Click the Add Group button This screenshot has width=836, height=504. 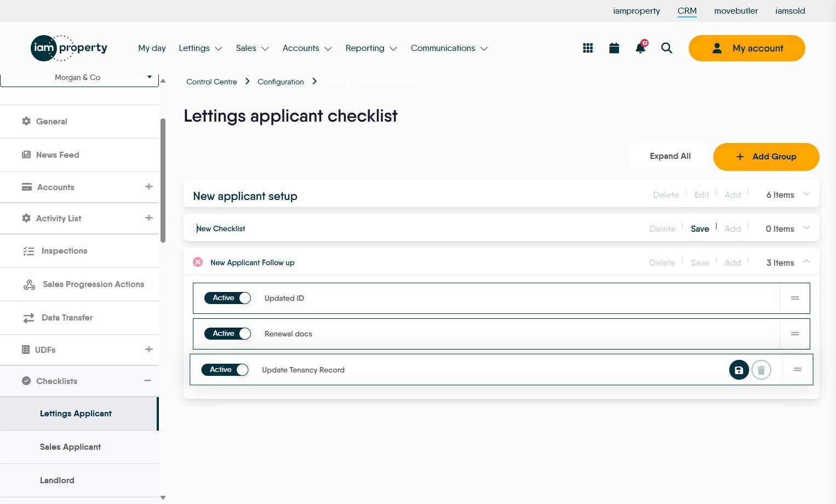click(766, 157)
